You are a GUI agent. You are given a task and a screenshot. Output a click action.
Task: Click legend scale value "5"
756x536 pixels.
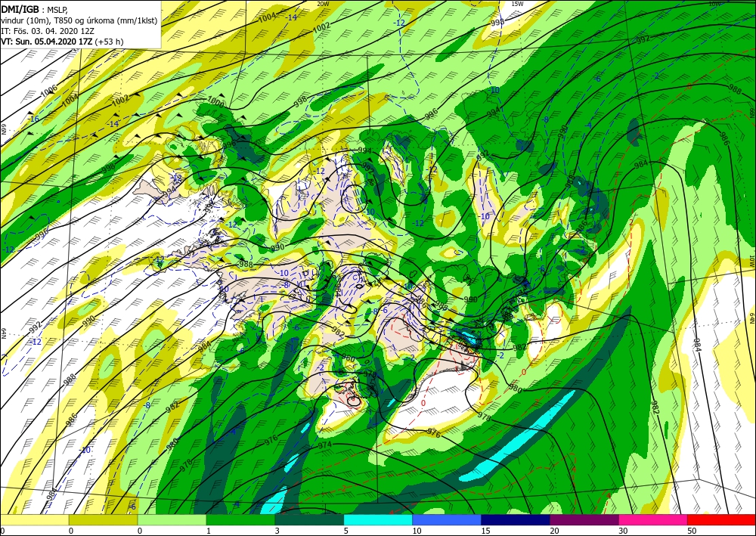coord(346,531)
